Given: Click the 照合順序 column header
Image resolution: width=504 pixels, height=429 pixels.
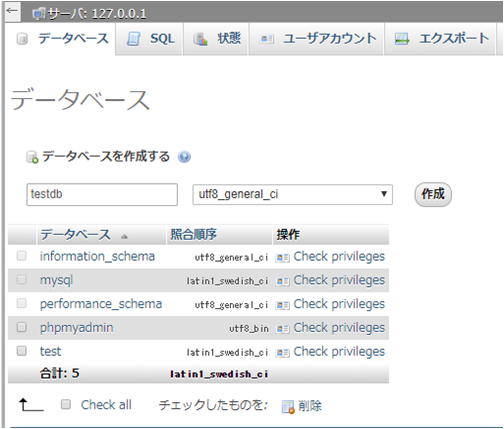Looking at the screenshot, I should 193,235.
